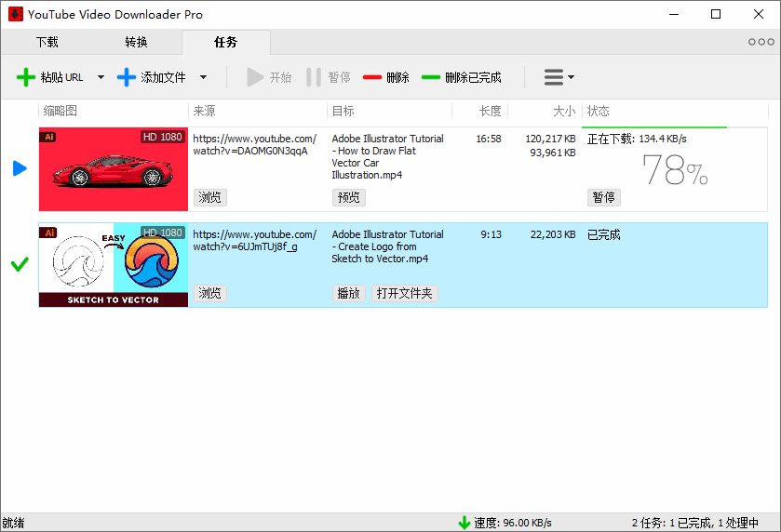Click 播放 for the Create Logo video

(x=349, y=293)
